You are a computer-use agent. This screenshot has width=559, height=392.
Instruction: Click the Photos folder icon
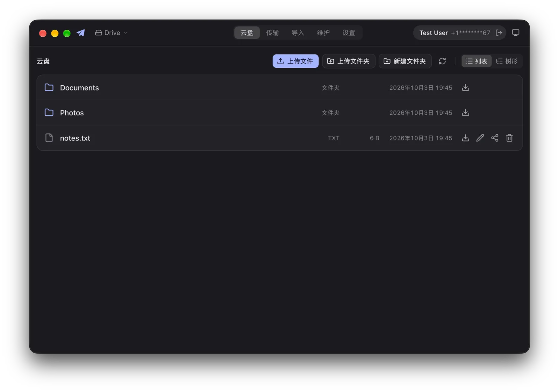click(49, 112)
